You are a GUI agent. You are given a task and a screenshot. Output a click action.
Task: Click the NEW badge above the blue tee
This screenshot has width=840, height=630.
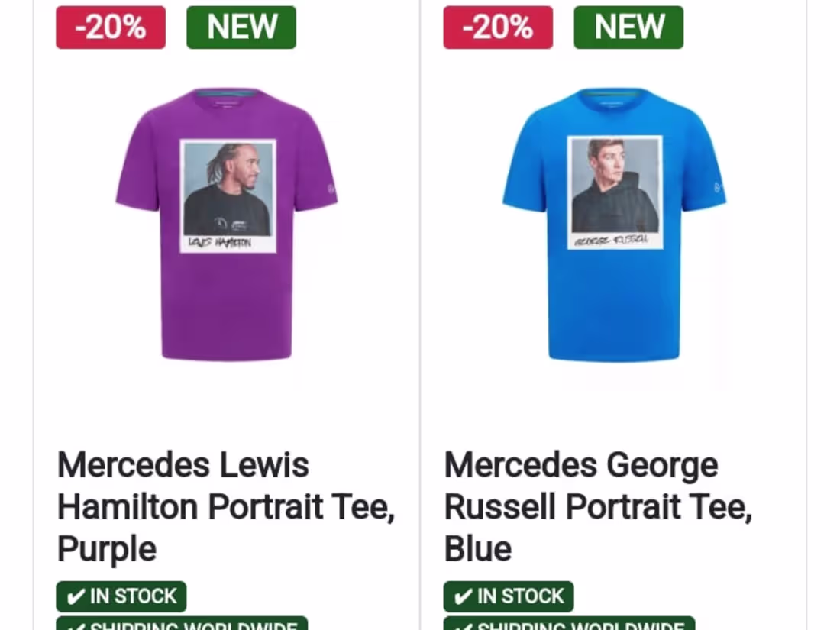coord(628,27)
